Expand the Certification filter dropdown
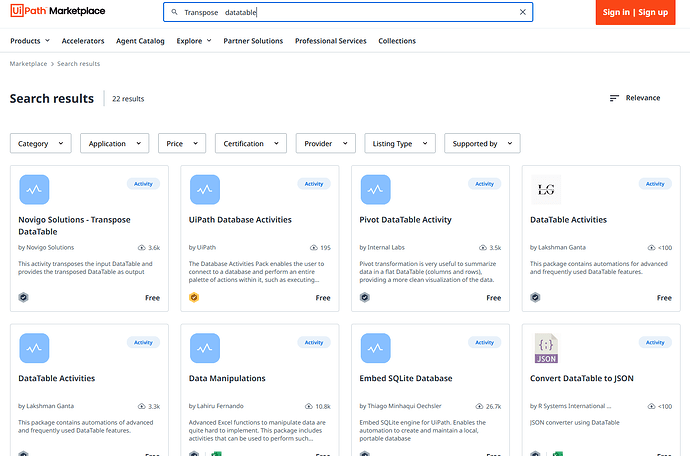Screen dimensions: 690x456 251,143
